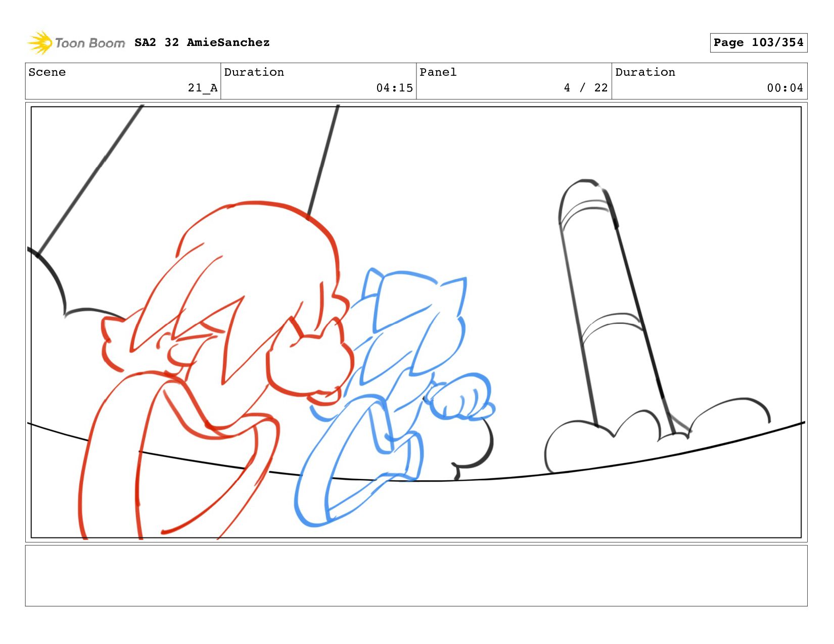Screen dimensions: 834x644
Task: Click the 'Page 103/354' box
Action: point(758,42)
